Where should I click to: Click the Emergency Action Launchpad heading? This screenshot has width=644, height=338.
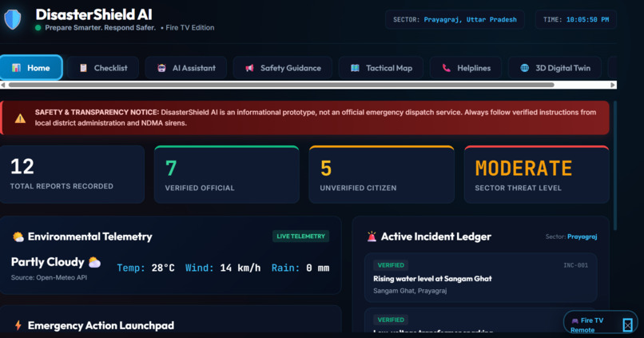tap(101, 325)
